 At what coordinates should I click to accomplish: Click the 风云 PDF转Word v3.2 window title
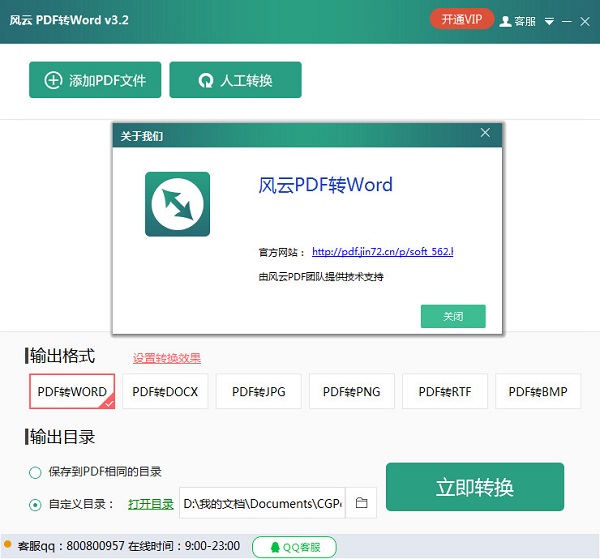coord(69,20)
